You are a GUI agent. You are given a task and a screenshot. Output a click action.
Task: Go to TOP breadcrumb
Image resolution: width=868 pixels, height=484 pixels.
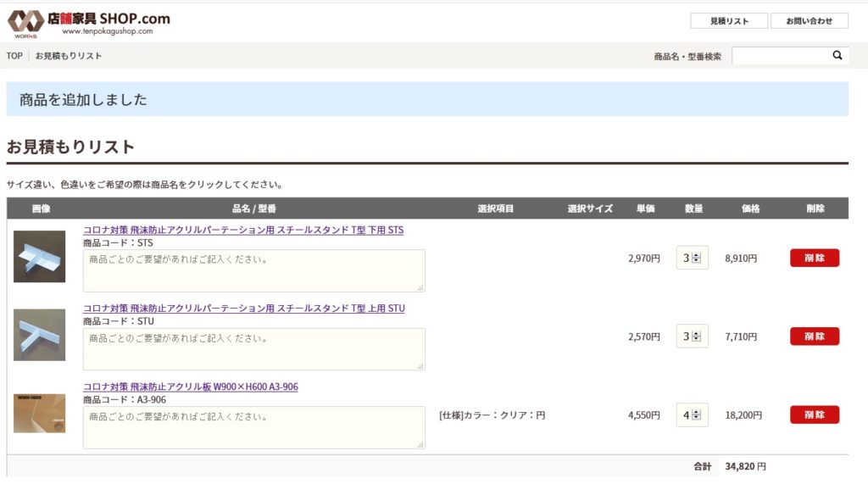(14, 56)
